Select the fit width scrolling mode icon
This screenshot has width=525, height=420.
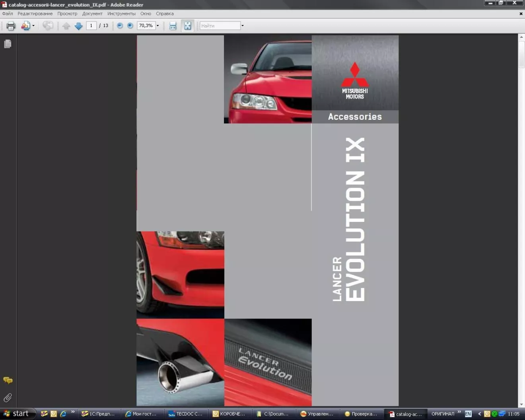pos(173,26)
